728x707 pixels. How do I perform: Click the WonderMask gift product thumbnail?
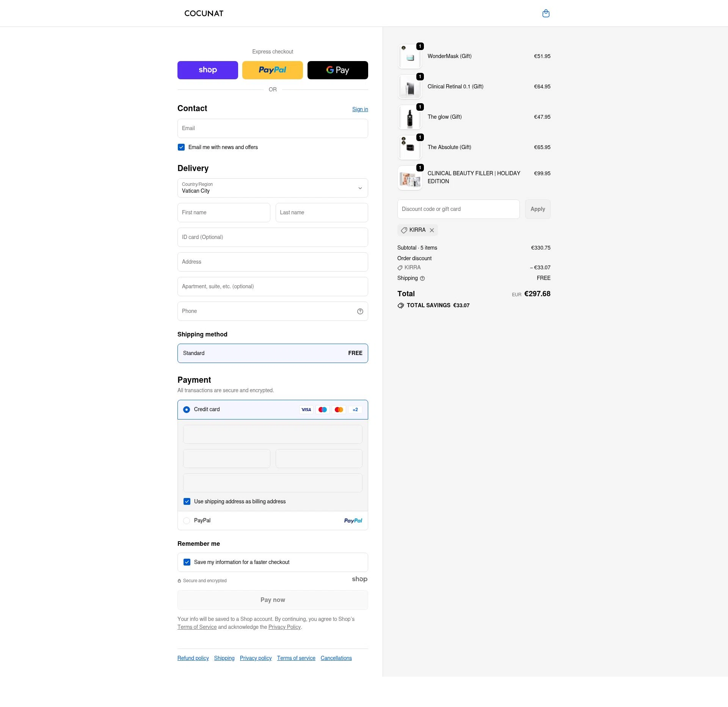pos(409,56)
